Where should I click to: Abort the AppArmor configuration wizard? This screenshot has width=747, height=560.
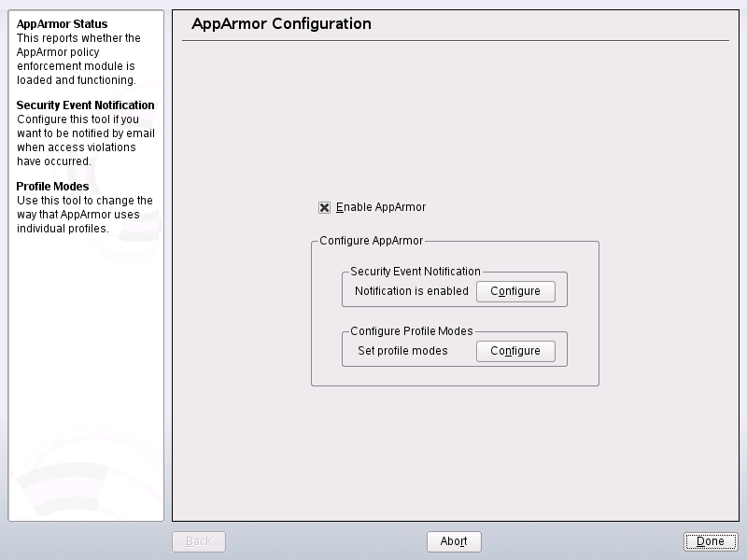[454, 540]
